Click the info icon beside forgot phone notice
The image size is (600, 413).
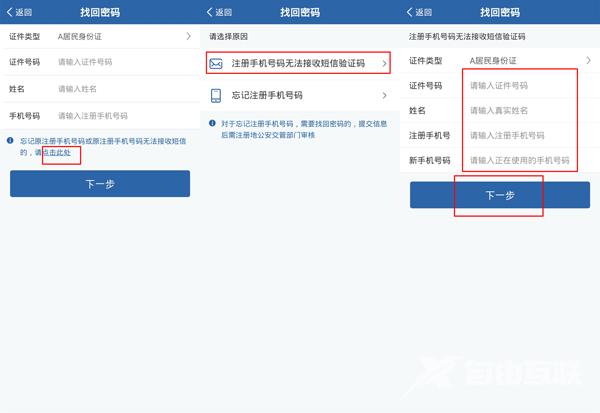click(x=10, y=140)
